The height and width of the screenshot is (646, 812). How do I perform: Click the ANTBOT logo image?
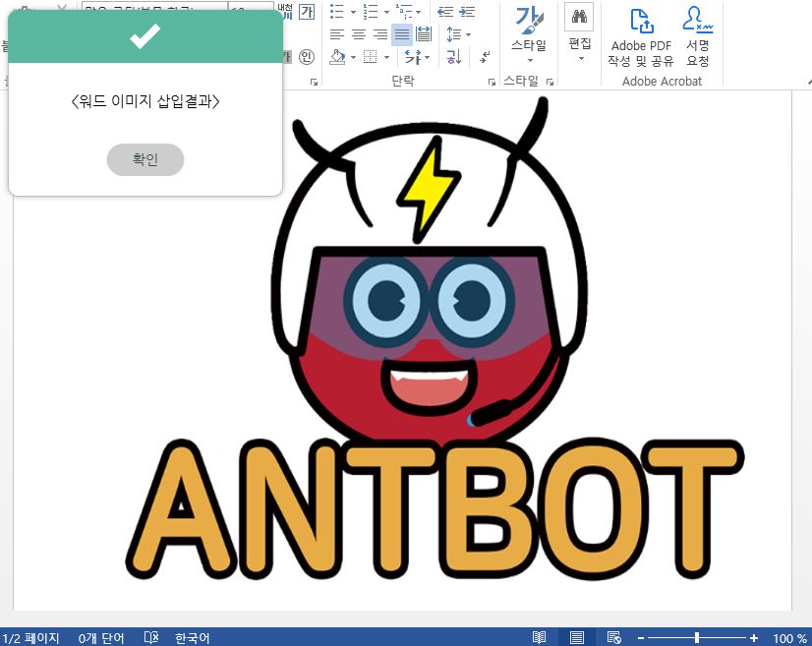coord(433,354)
